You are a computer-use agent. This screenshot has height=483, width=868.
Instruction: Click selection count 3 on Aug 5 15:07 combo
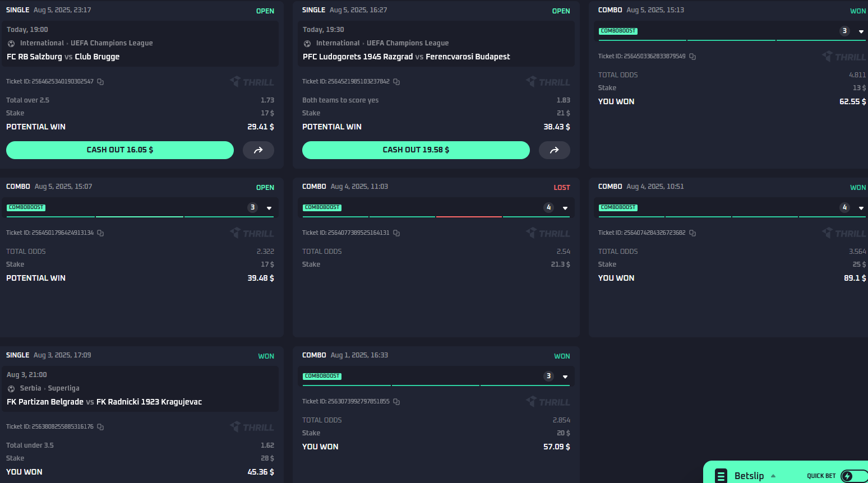(253, 207)
